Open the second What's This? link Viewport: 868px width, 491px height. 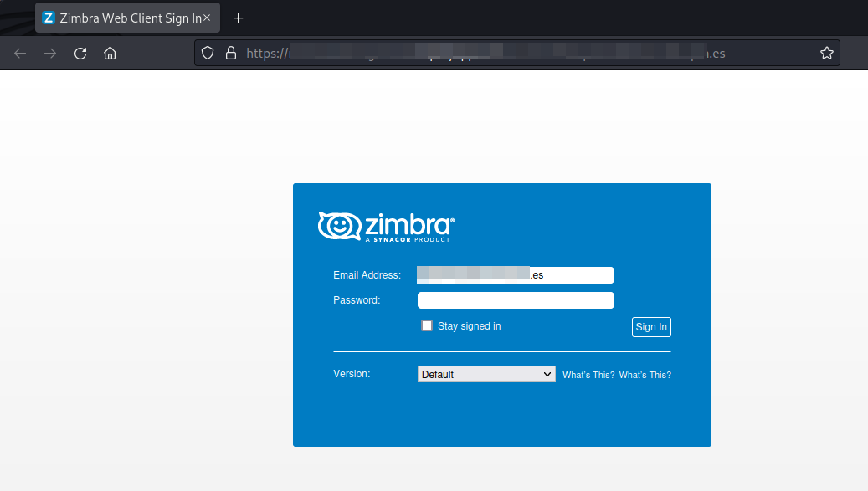tap(645, 375)
